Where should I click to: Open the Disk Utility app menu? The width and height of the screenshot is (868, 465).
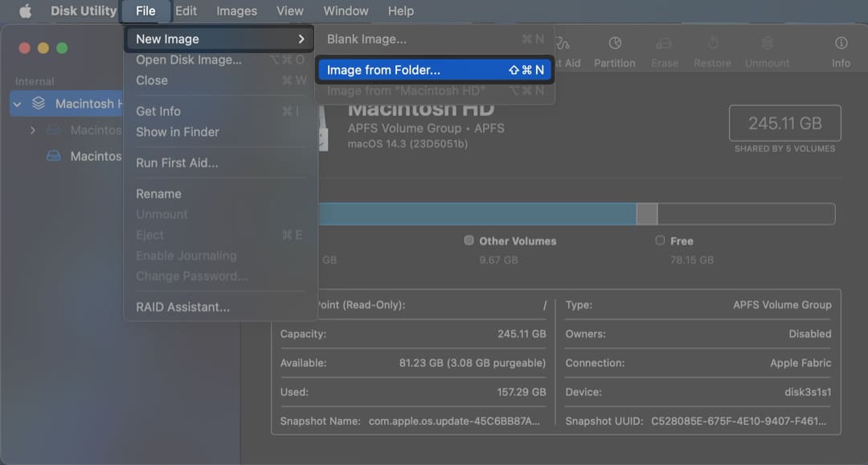coord(84,11)
